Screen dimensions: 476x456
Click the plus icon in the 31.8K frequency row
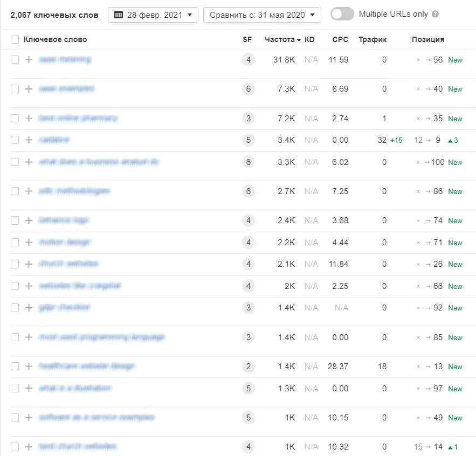click(x=29, y=60)
